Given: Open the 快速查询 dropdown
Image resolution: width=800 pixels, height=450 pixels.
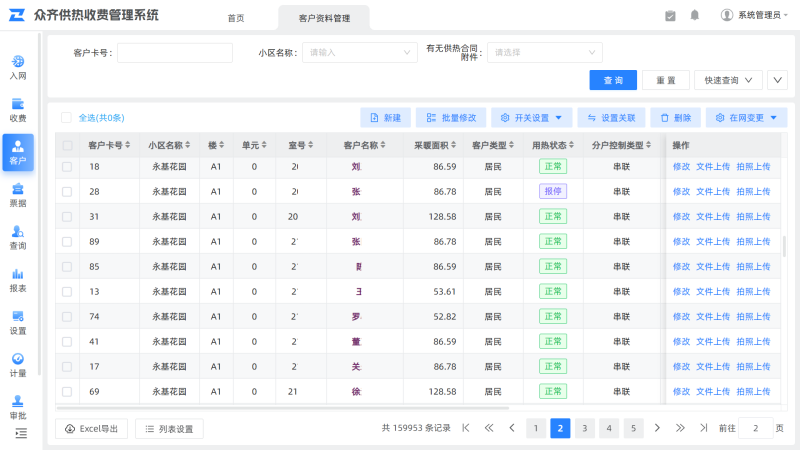Looking at the screenshot, I should pyautogui.click(x=728, y=80).
